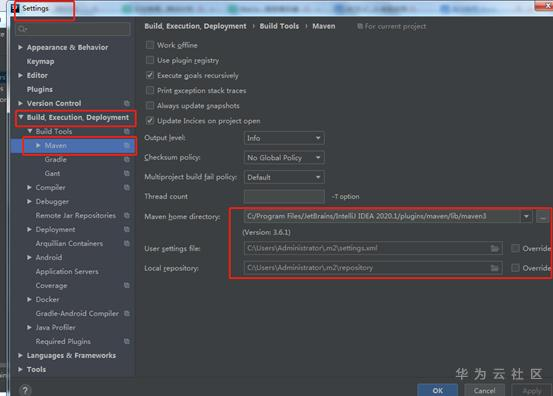Open Application Servers settings

point(67,272)
